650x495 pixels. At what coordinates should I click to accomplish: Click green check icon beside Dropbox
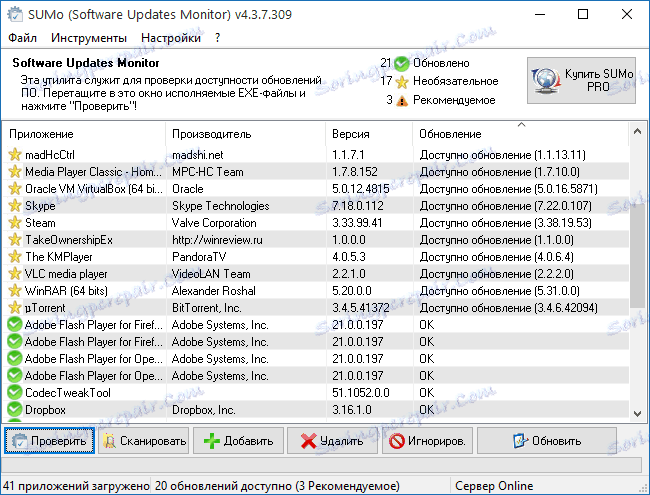[15, 409]
